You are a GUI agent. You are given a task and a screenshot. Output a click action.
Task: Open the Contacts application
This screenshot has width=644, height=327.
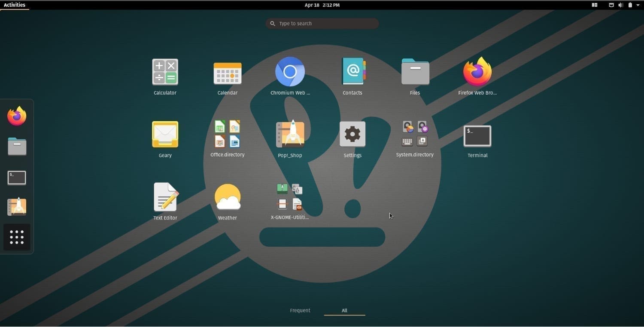coord(352,72)
